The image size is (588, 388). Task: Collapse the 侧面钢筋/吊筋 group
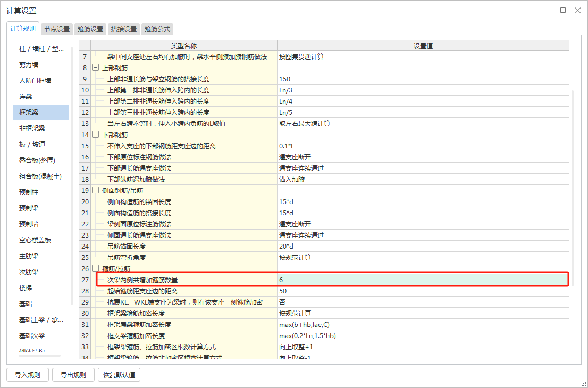point(95,190)
